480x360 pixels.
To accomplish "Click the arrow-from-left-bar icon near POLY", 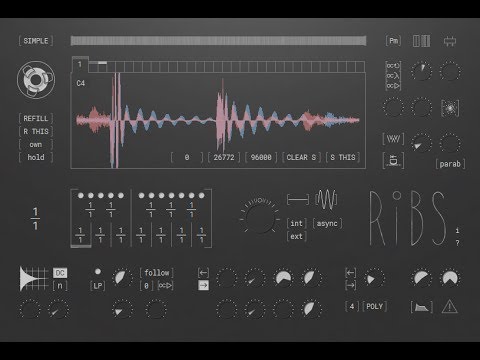I will [350, 285].
